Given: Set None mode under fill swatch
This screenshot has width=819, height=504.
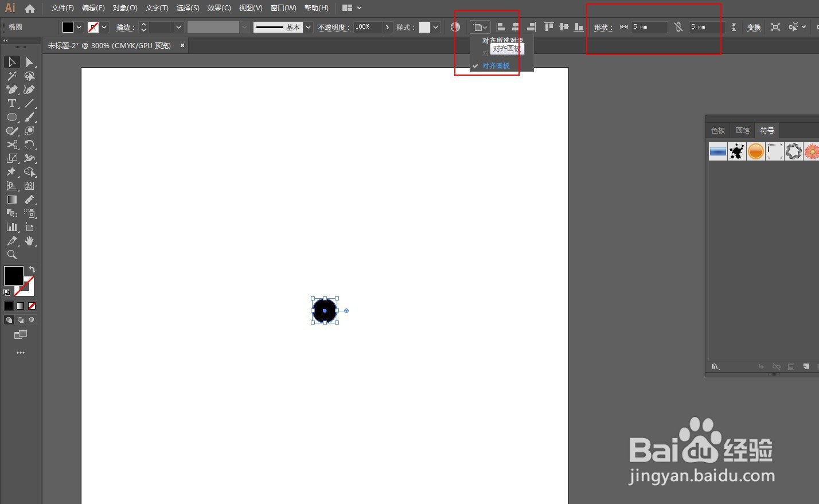Looking at the screenshot, I should coord(32,306).
